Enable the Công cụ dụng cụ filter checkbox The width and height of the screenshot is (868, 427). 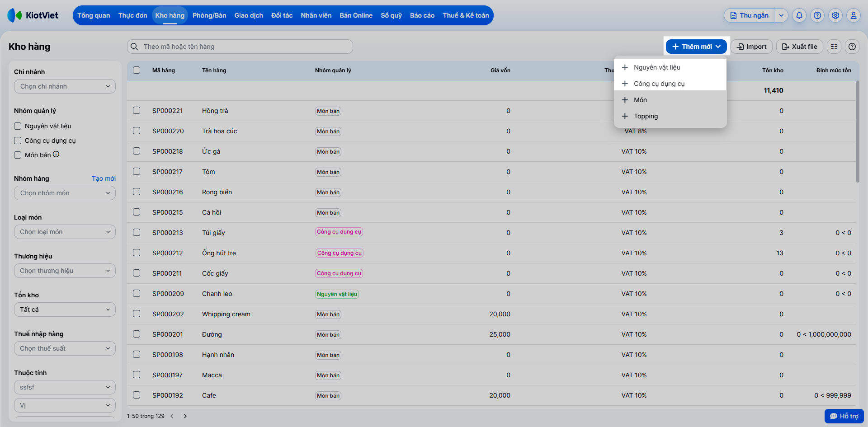[x=18, y=141]
